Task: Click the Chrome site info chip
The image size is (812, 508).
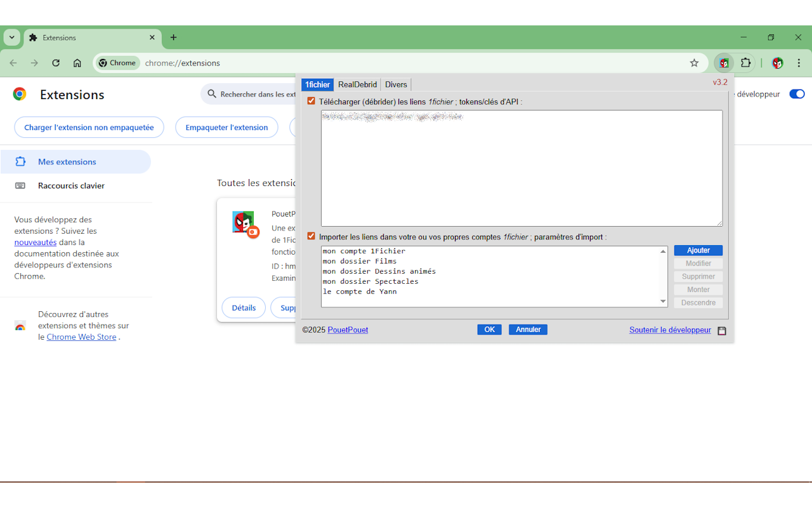Action: click(x=118, y=63)
